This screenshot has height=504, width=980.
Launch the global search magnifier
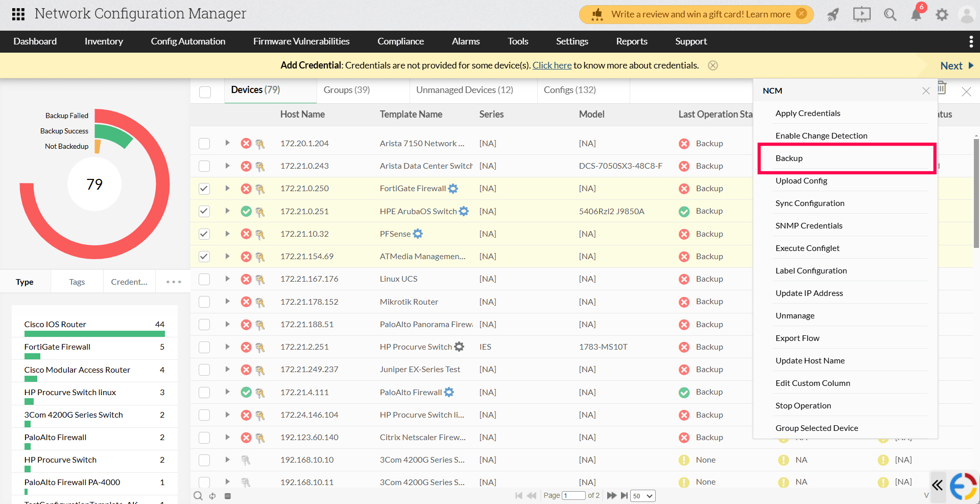pyautogui.click(x=890, y=14)
